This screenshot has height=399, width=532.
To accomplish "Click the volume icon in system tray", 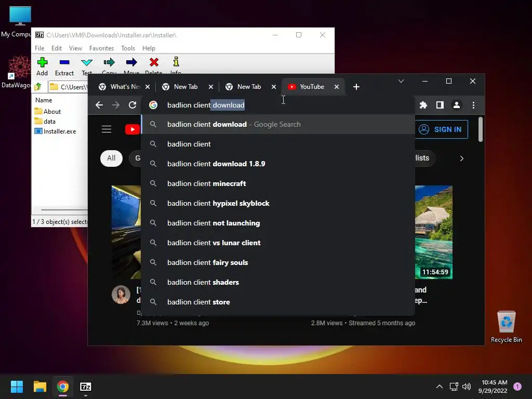I will [x=467, y=387].
